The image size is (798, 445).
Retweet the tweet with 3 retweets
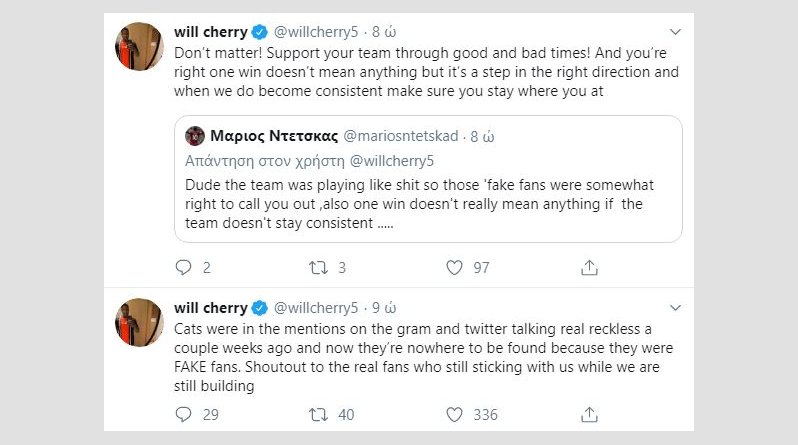pyautogui.click(x=317, y=267)
